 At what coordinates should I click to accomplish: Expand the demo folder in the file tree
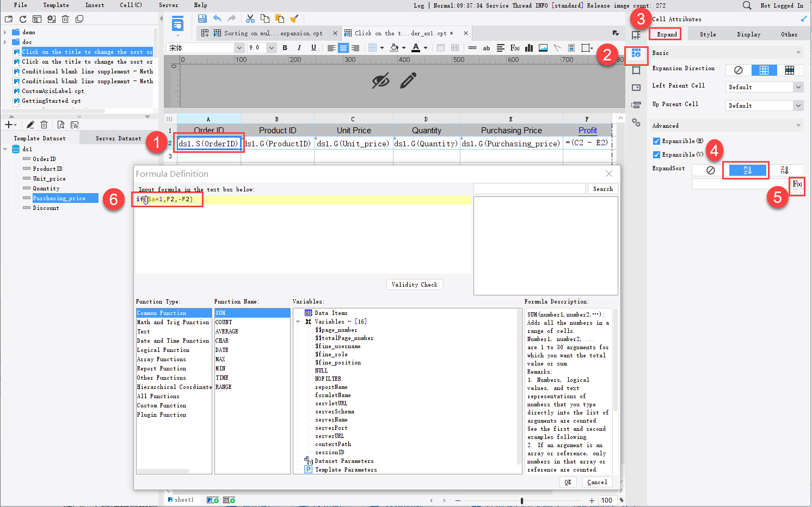(5, 32)
